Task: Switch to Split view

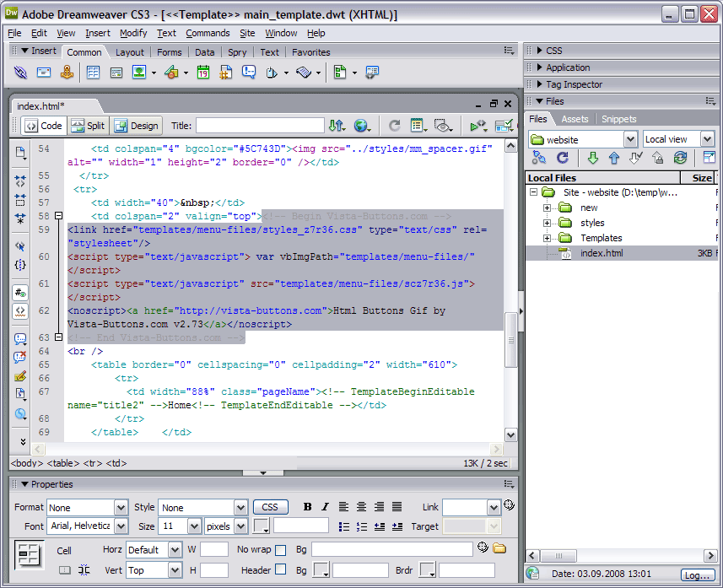Action: pos(89,126)
